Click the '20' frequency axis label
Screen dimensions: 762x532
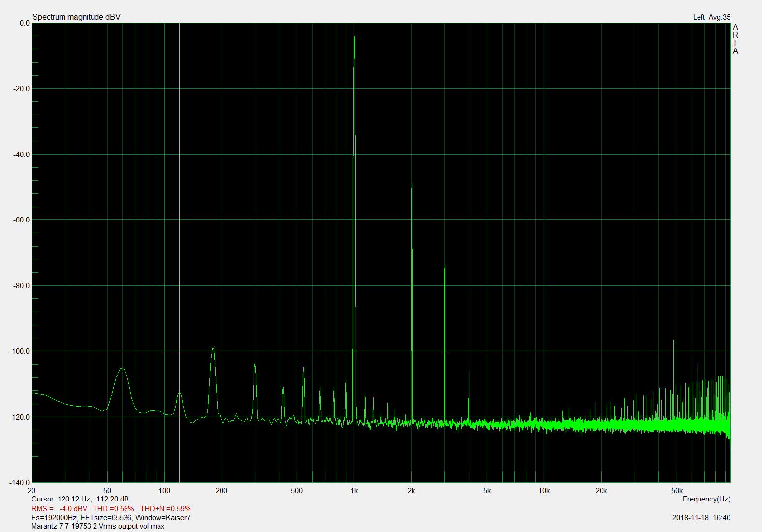coord(32,491)
